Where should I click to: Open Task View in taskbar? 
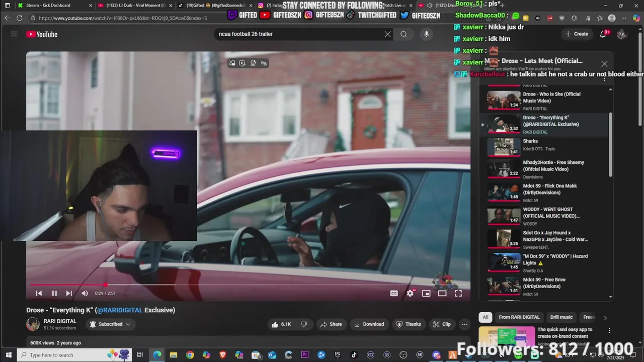click(x=140, y=355)
